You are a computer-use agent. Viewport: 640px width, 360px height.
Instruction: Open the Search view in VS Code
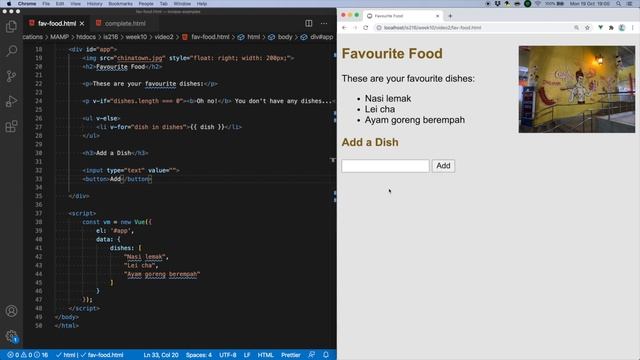[11, 51]
